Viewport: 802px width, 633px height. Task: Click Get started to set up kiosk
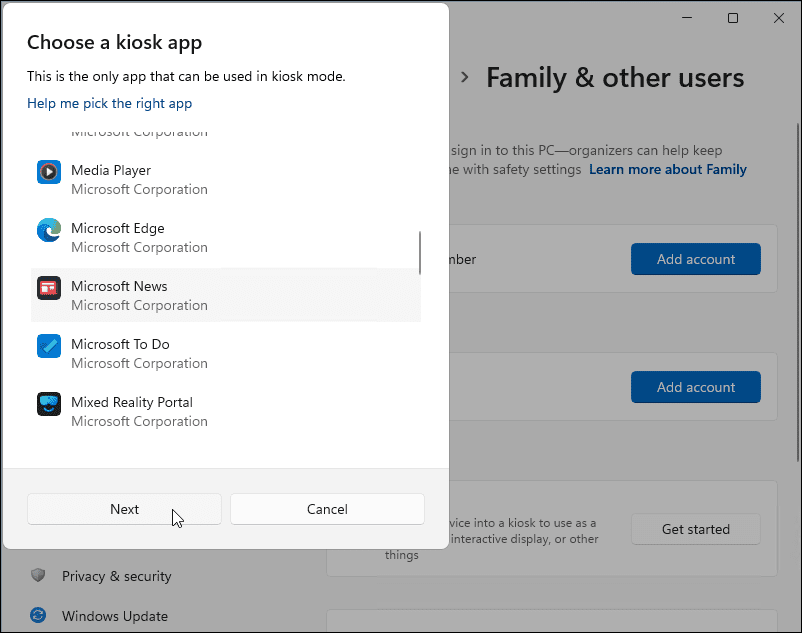click(695, 529)
